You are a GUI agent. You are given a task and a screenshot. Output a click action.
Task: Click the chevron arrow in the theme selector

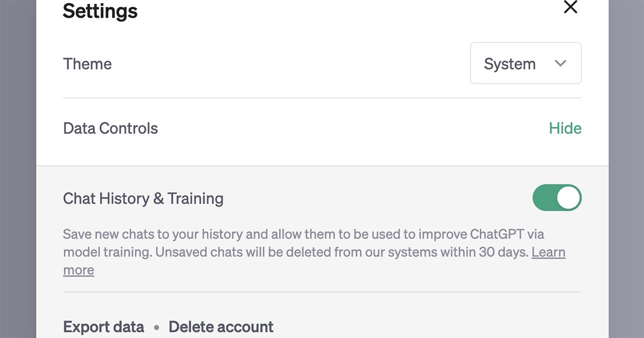click(x=560, y=63)
